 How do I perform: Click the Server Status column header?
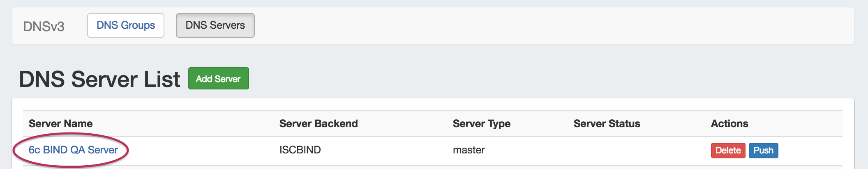pyautogui.click(x=607, y=124)
